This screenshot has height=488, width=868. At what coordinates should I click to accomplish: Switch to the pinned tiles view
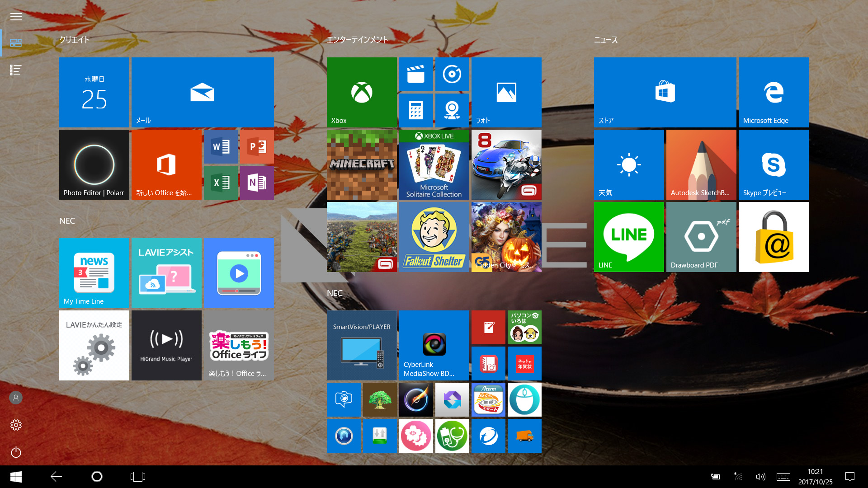16,43
